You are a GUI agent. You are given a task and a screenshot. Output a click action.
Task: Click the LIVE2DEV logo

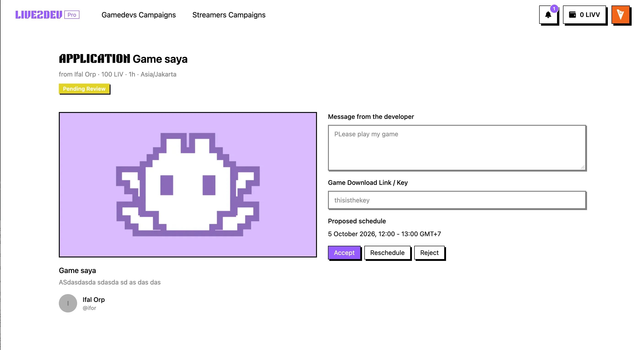click(x=39, y=15)
